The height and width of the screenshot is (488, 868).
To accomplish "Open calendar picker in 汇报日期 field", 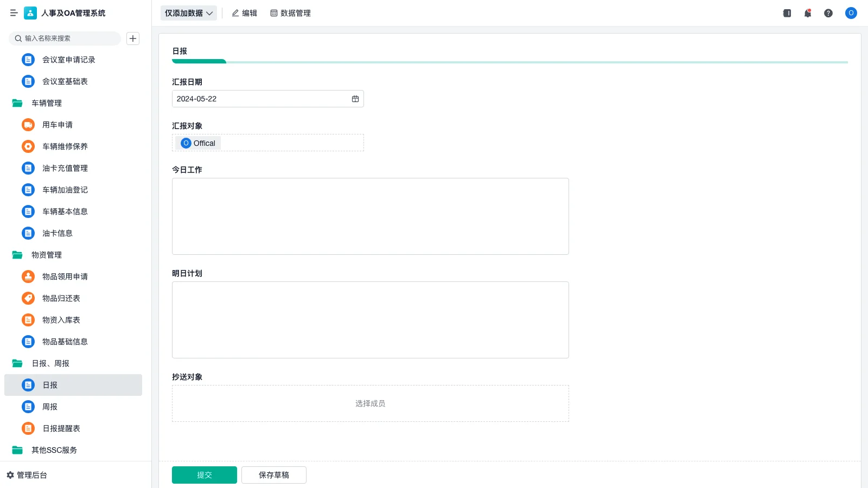I will 355,99.
